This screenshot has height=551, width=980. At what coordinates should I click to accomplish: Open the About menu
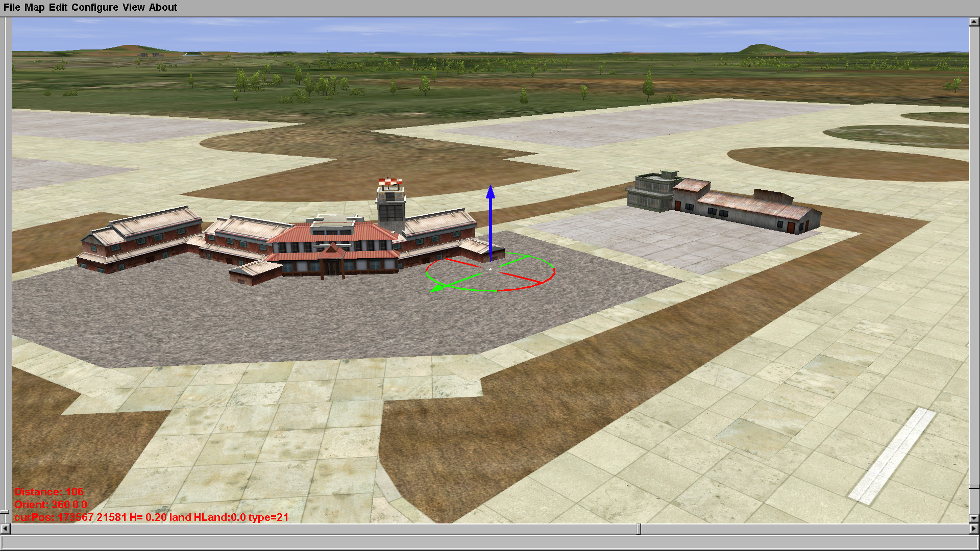[163, 7]
